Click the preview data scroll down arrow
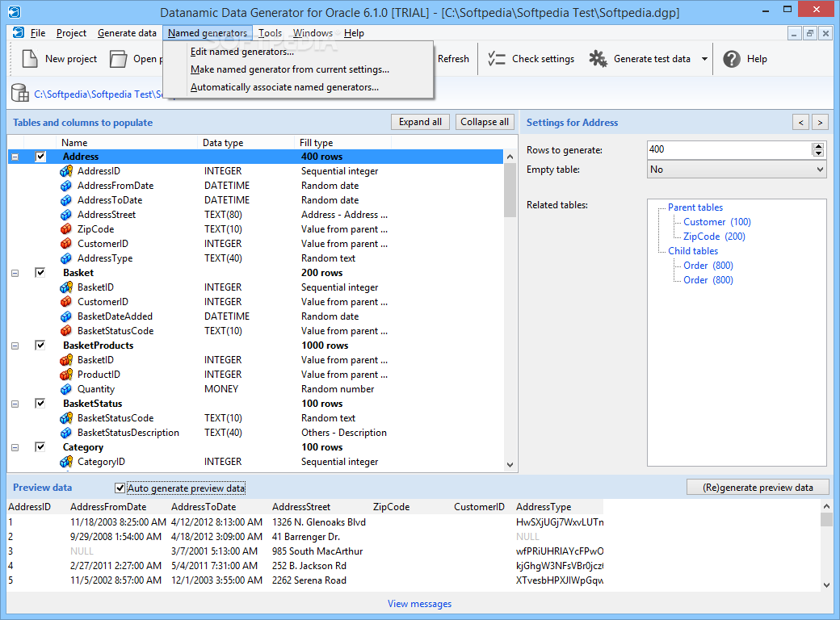This screenshot has height=620, width=840. pyautogui.click(x=826, y=585)
